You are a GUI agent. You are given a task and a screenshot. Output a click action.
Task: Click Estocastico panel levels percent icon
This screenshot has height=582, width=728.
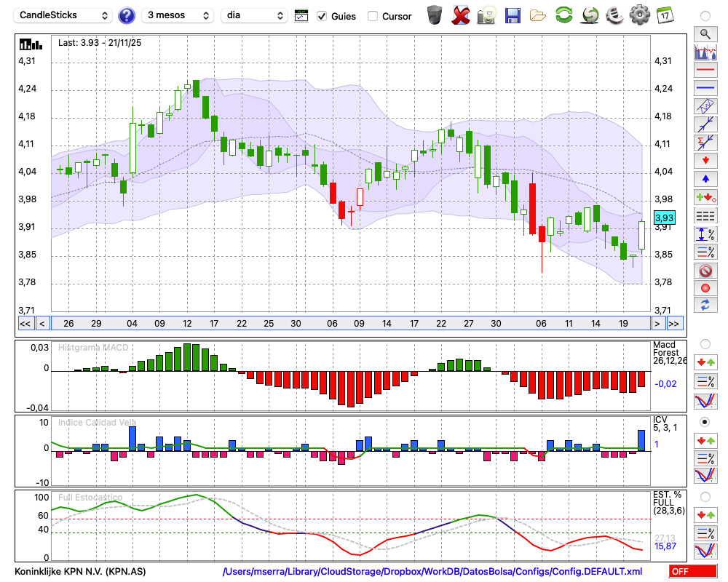click(x=705, y=533)
